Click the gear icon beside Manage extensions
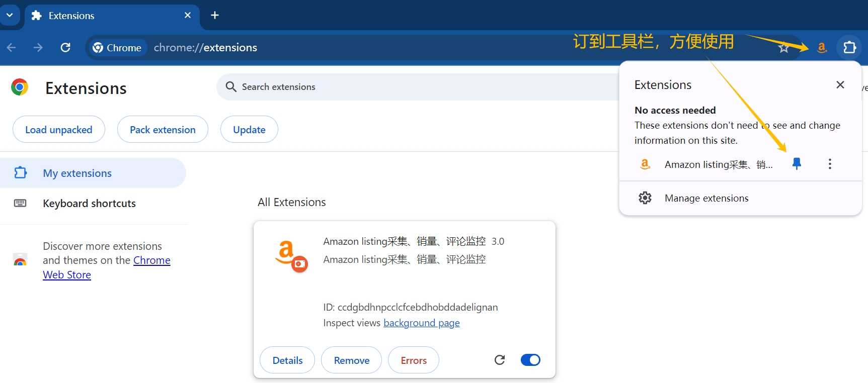This screenshot has height=383, width=868. (645, 198)
